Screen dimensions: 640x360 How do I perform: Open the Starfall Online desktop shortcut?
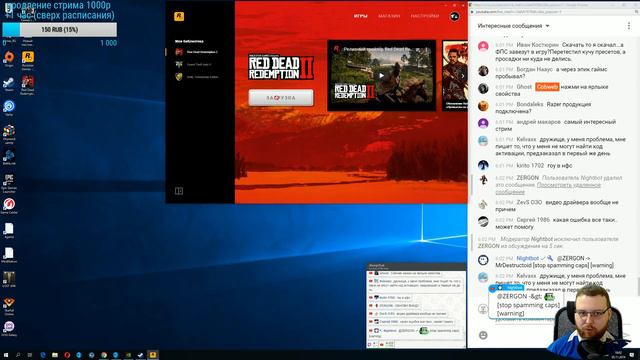(x=9, y=306)
